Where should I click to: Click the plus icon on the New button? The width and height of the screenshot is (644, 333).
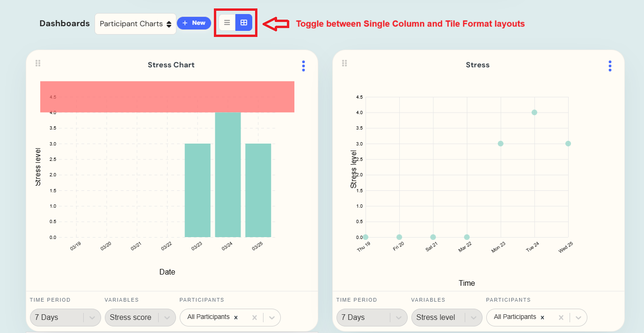pyautogui.click(x=185, y=22)
